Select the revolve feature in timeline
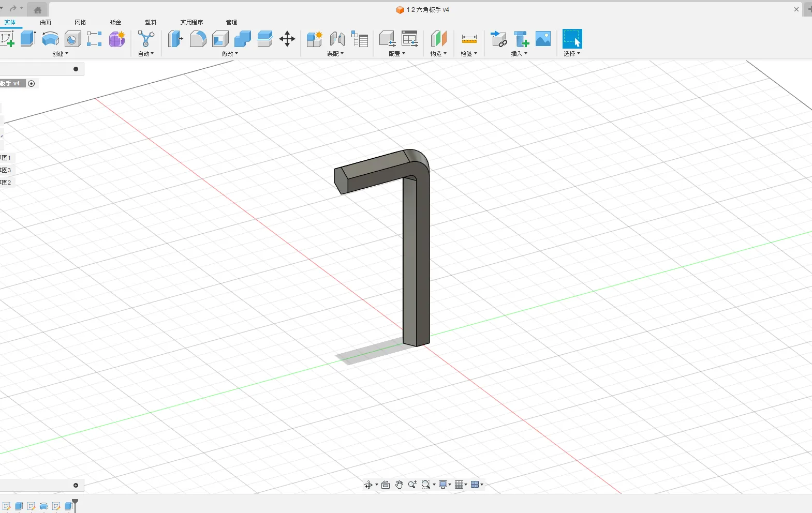 44,506
